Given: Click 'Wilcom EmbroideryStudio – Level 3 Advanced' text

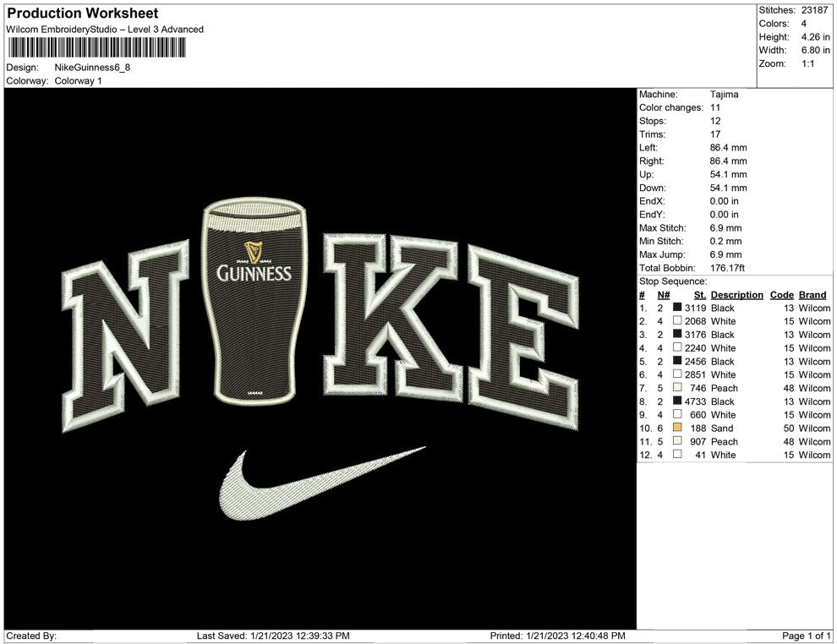Looking at the screenshot, I should pyautogui.click(x=105, y=30).
